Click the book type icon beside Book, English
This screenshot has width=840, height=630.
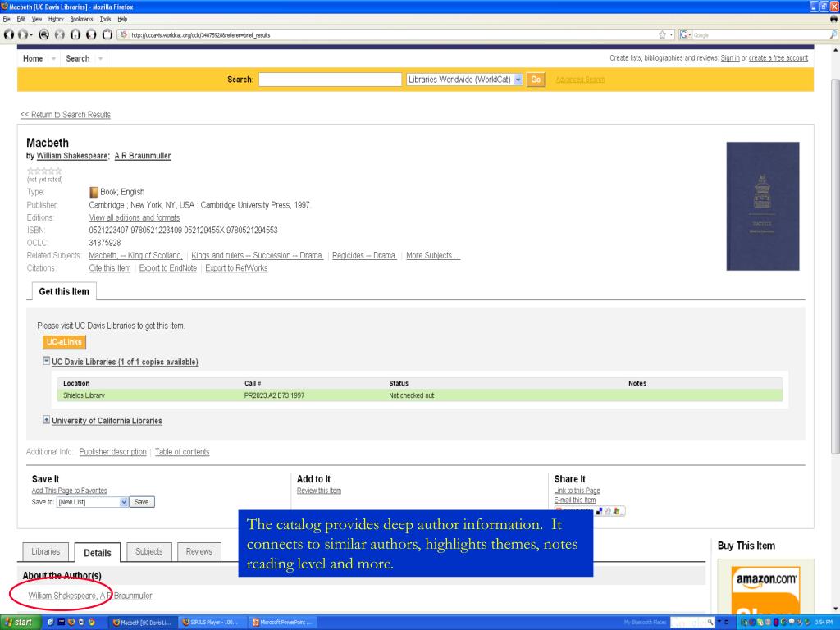[x=94, y=192]
